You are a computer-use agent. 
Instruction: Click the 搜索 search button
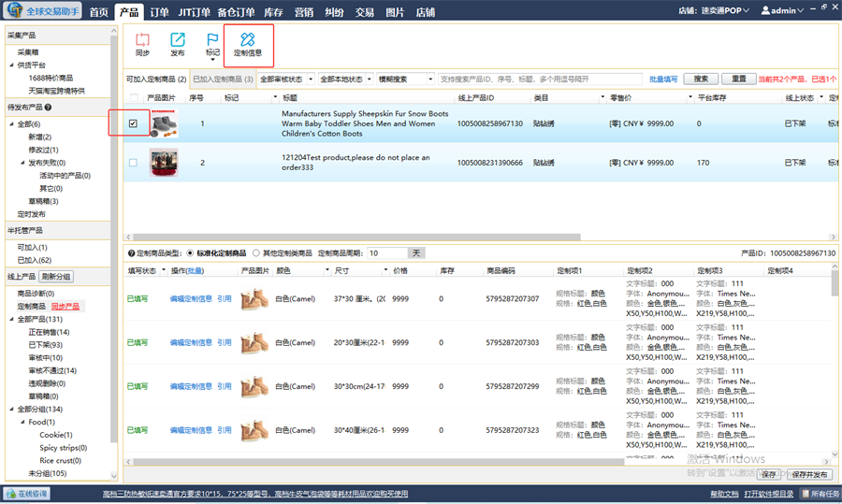pos(701,79)
